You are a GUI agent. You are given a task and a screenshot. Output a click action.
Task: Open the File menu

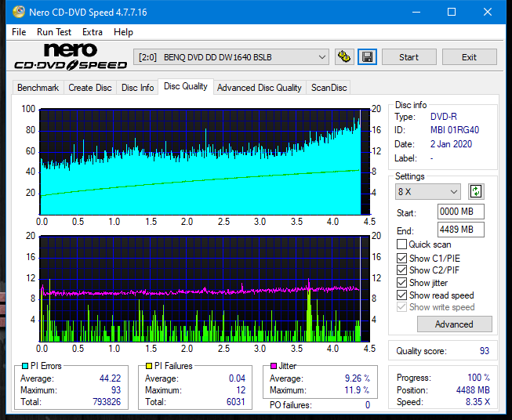(x=19, y=32)
